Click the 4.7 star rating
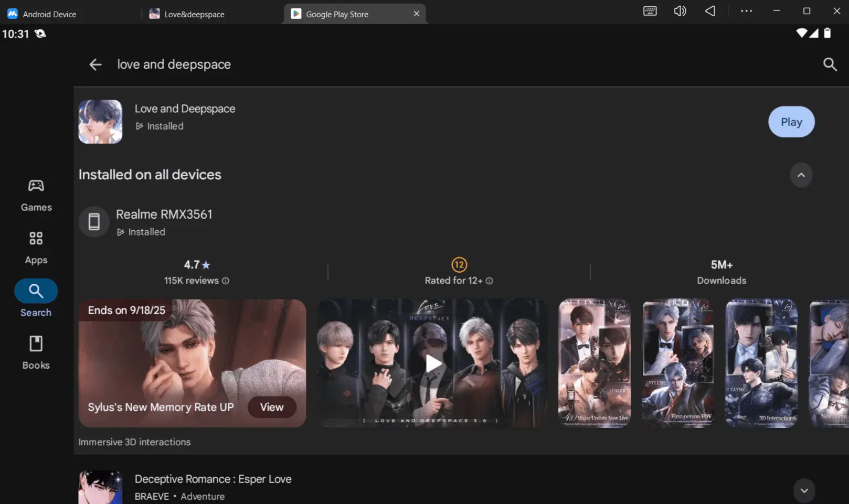The width and height of the screenshot is (849, 504). [x=197, y=265]
